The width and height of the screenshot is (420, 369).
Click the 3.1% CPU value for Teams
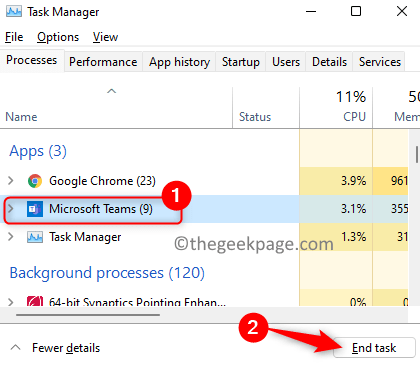(353, 209)
